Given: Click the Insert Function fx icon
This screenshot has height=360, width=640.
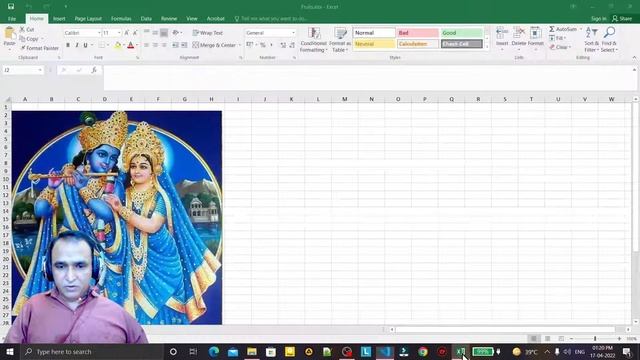Looking at the screenshot, I should [94, 70].
